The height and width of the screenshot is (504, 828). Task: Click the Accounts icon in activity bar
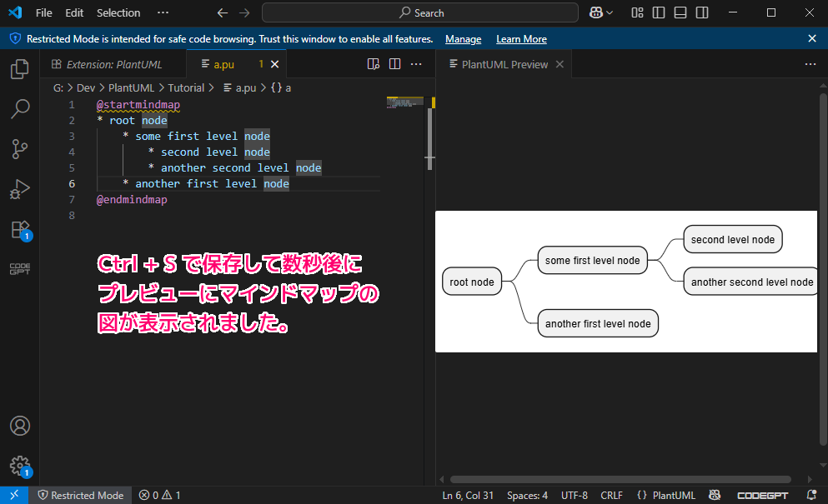click(x=20, y=426)
